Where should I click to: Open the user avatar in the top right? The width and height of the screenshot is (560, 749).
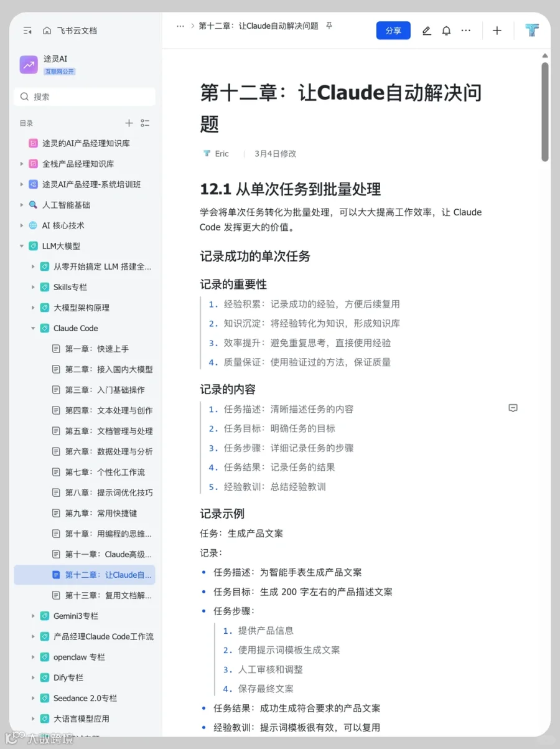pyautogui.click(x=532, y=30)
